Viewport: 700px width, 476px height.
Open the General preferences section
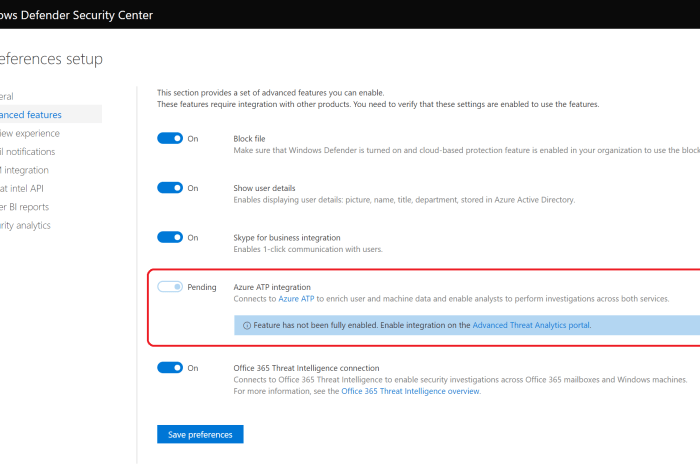(x=8, y=97)
